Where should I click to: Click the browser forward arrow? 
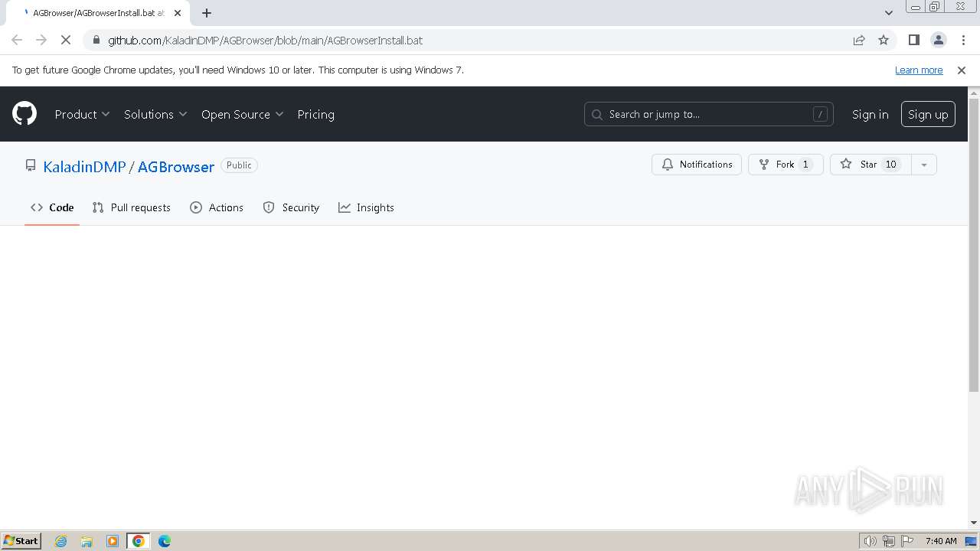pyautogui.click(x=41, y=40)
